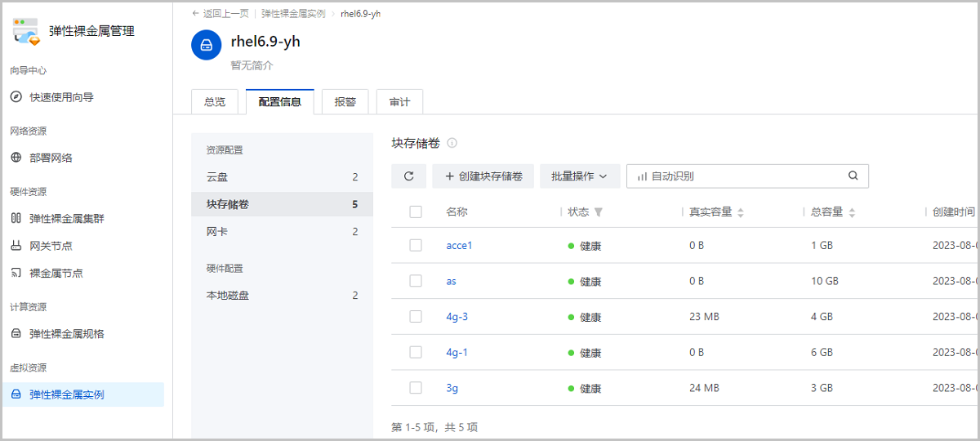
Task: Expand the 批量操作 dropdown
Action: (x=578, y=176)
